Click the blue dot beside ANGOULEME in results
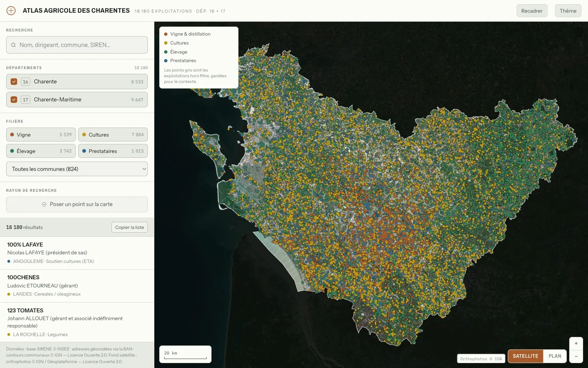 [x=9, y=261]
